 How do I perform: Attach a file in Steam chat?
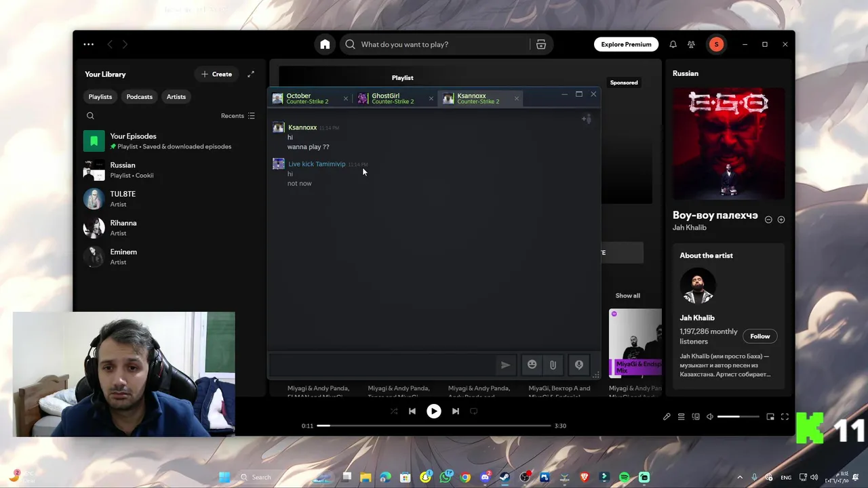tap(553, 365)
